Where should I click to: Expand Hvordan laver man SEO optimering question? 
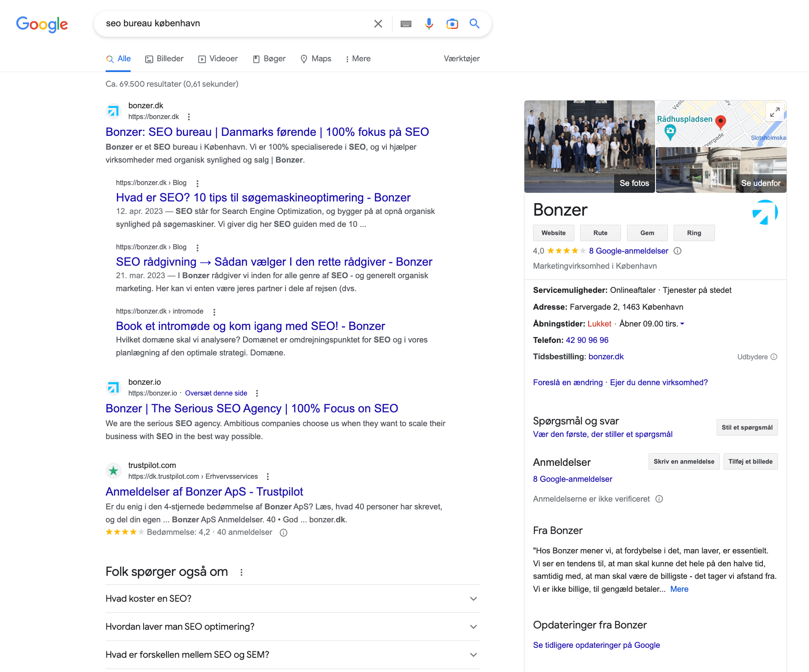293,627
